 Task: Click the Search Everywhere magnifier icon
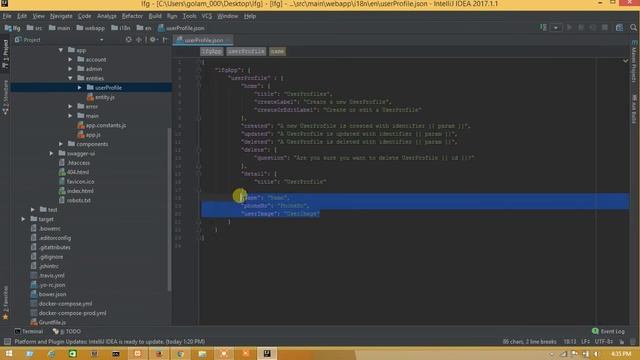(633, 27)
